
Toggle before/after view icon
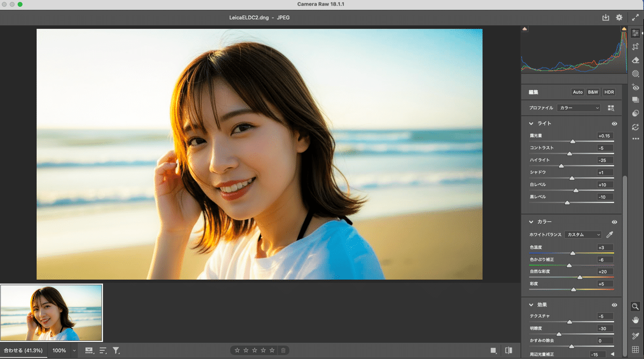coord(508,350)
